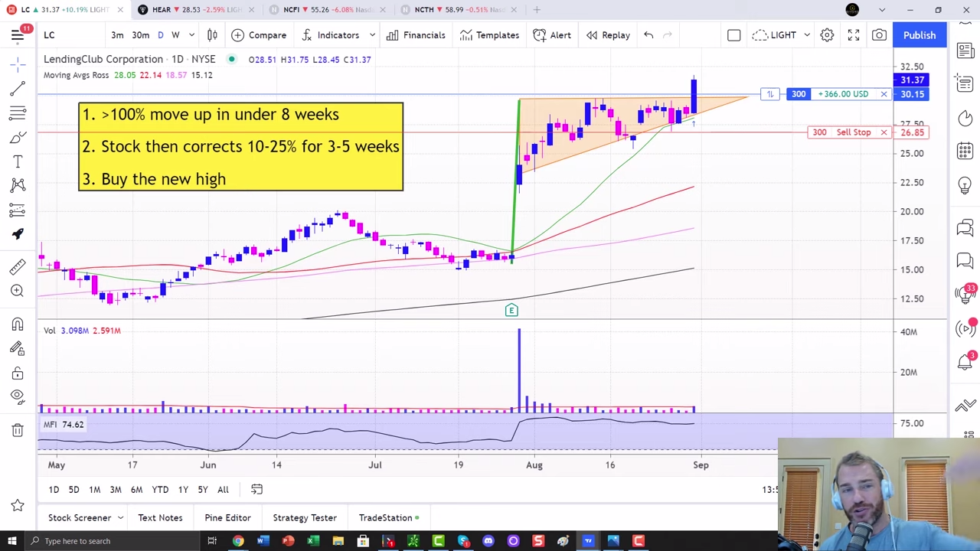Select the Trend Line drawing tool
The image size is (980, 551).
(18, 90)
